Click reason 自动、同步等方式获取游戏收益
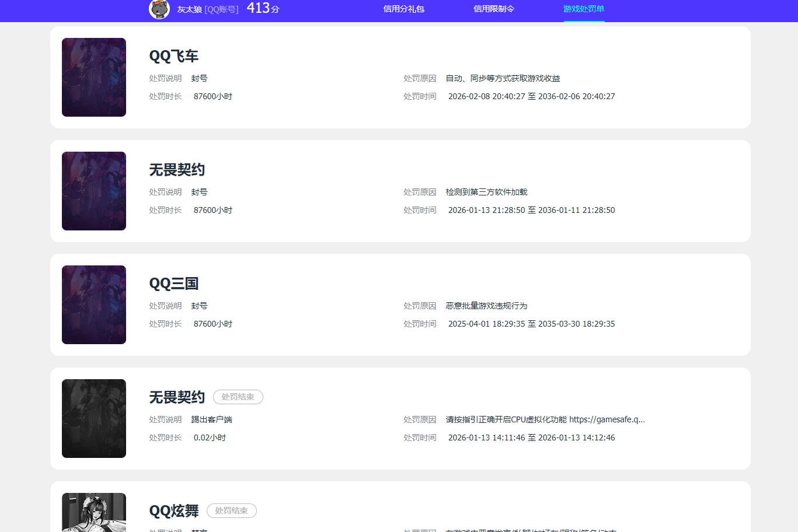The width and height of the screenshot is (798, 532). 501,78
